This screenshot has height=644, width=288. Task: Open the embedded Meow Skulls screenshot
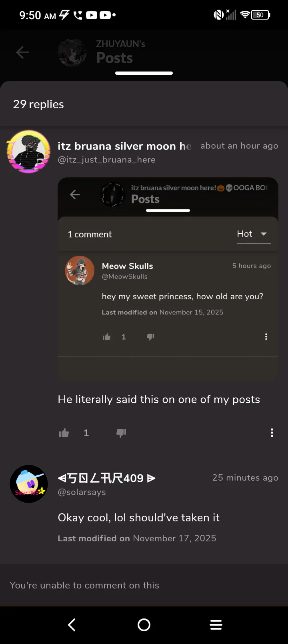[168, 279]
